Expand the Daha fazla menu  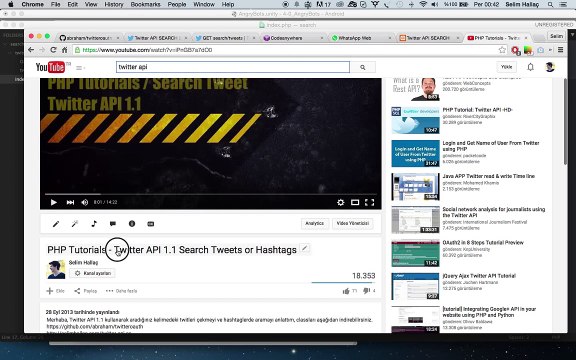click(x=122, y=291)
